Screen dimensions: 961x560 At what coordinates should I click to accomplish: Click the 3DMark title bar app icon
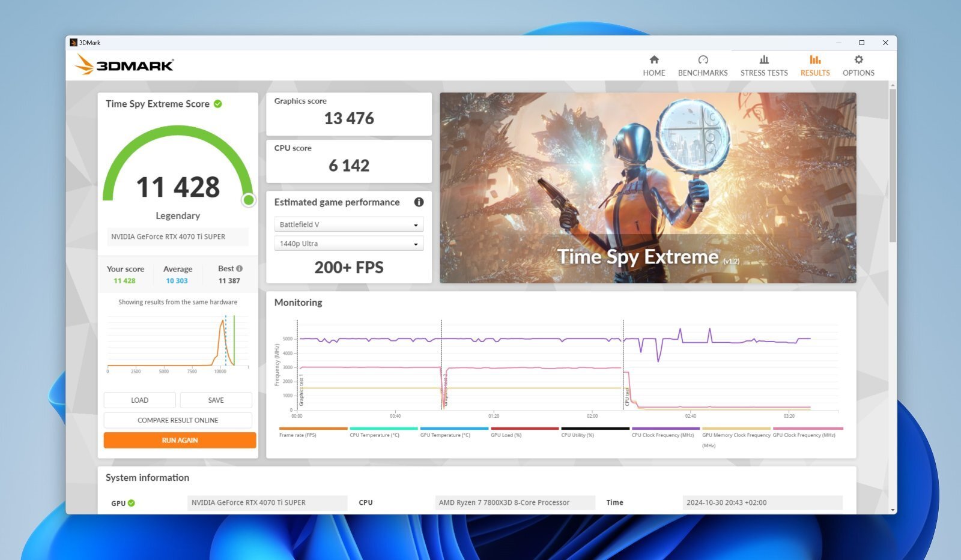pyautogui.click(x=73, y=43)
